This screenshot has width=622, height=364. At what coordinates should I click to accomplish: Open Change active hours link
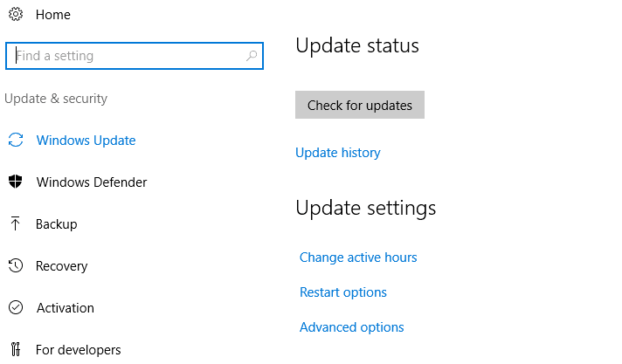point(358,258)
